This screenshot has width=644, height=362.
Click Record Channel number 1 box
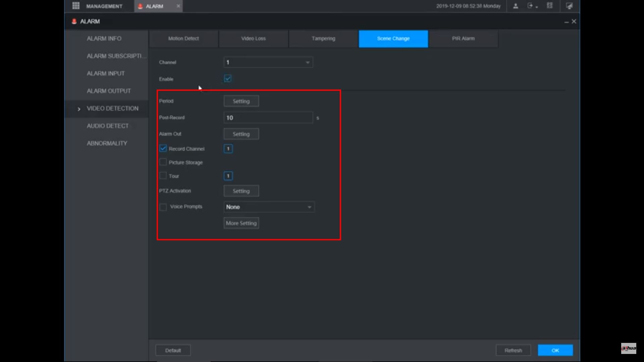pyautogui.click(x=228, y=149)
